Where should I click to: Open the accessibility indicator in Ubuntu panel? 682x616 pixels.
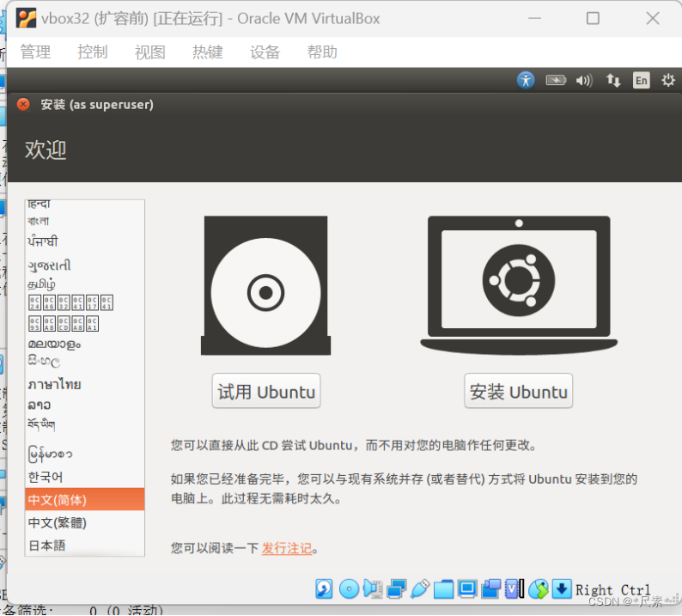pos(526,80)
